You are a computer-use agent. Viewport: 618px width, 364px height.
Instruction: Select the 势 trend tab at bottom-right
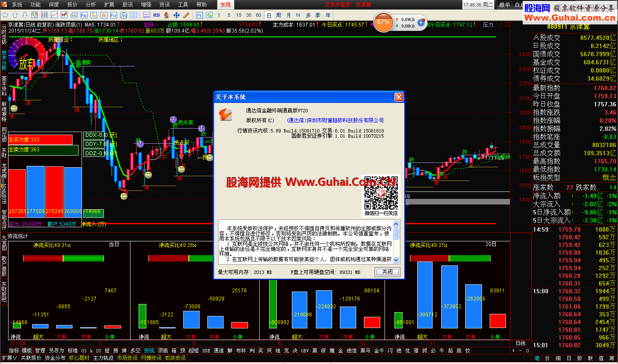(x=579, y=358)
